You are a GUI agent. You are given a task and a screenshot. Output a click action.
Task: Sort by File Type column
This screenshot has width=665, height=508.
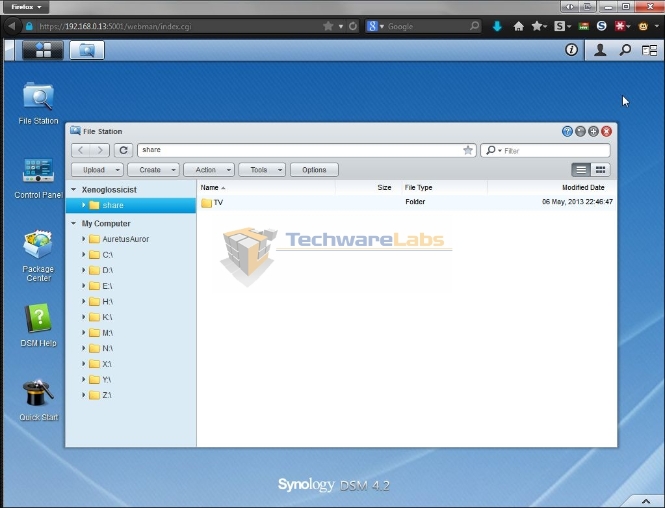point(444,187)
